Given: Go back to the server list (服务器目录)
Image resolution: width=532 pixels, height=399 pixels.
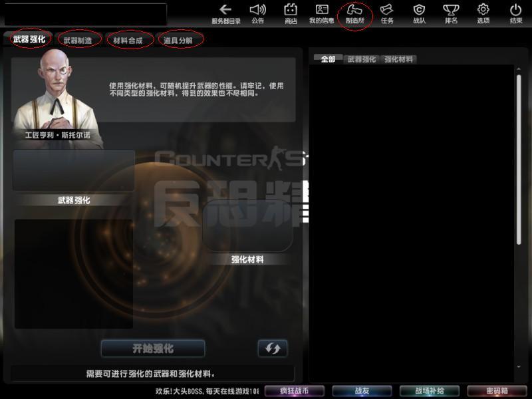Looking at the screenshot, I should point(225,14).
